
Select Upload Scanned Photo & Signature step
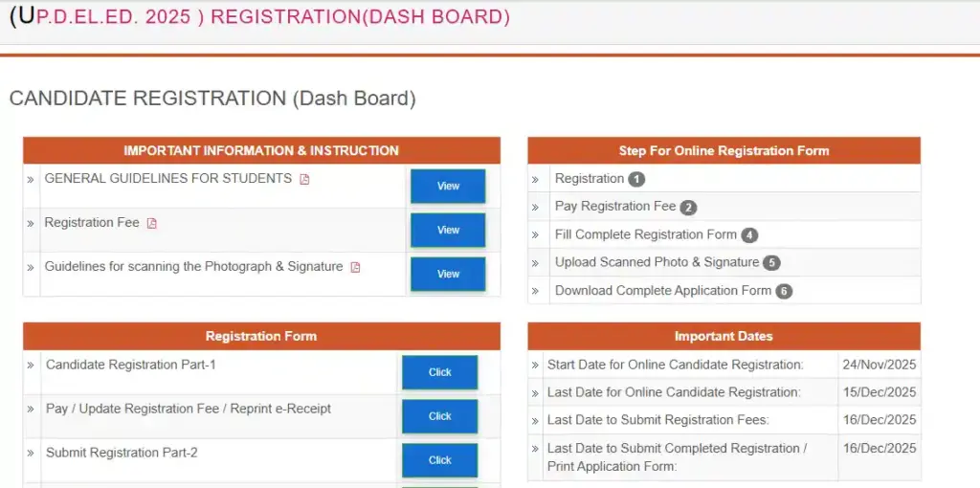click(657, 262)
